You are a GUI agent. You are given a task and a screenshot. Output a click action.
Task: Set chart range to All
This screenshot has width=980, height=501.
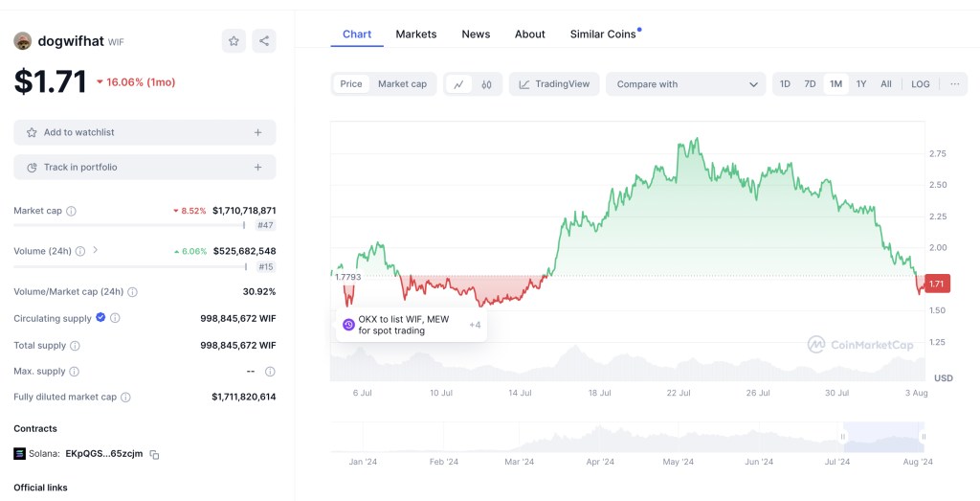[x=886, y=84]
